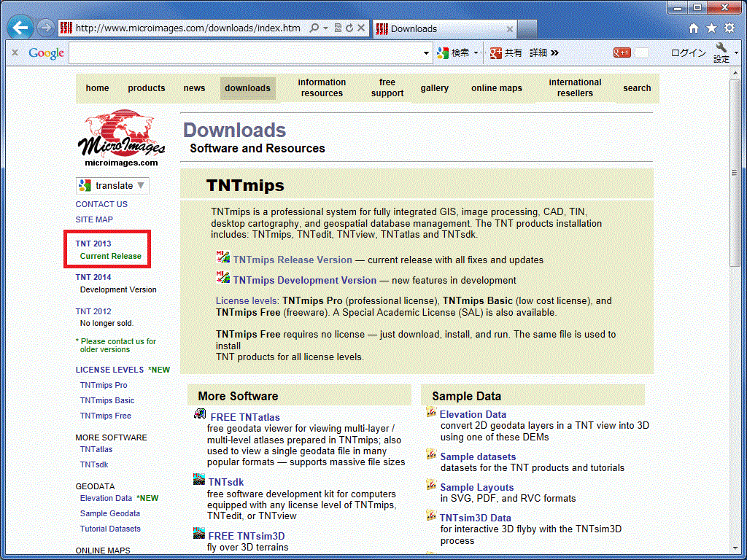The height and width of the screenshot is (560, 747).
Task: Click the Elevation Data folder icon
Action: point(431,413)
